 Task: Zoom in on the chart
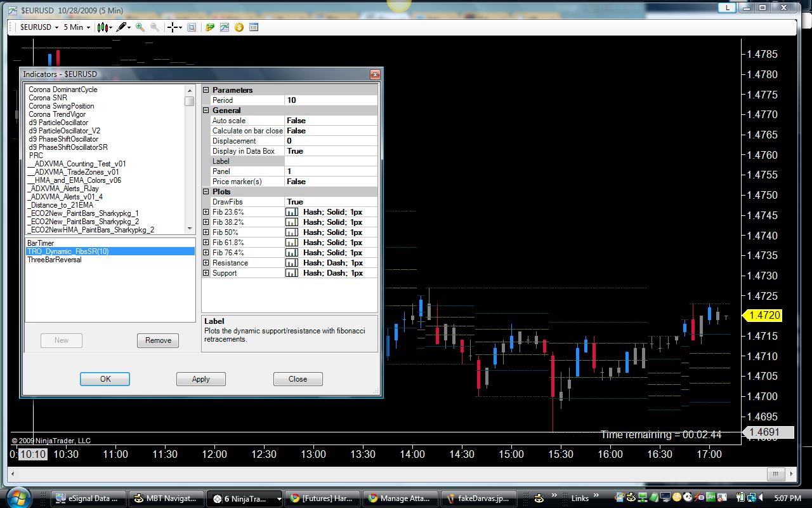140,27
